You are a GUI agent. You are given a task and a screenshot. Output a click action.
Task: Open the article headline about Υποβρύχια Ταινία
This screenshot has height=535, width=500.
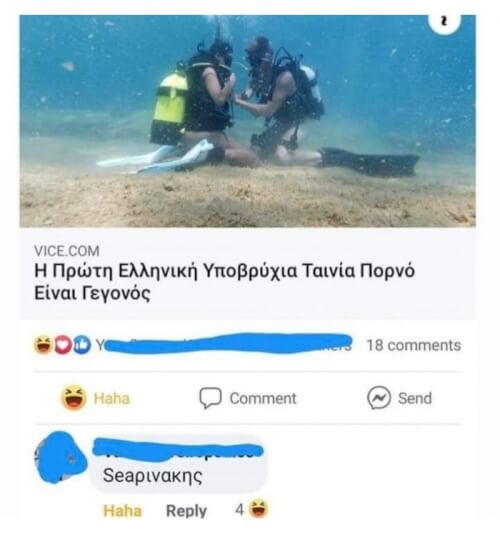(224, 282)
